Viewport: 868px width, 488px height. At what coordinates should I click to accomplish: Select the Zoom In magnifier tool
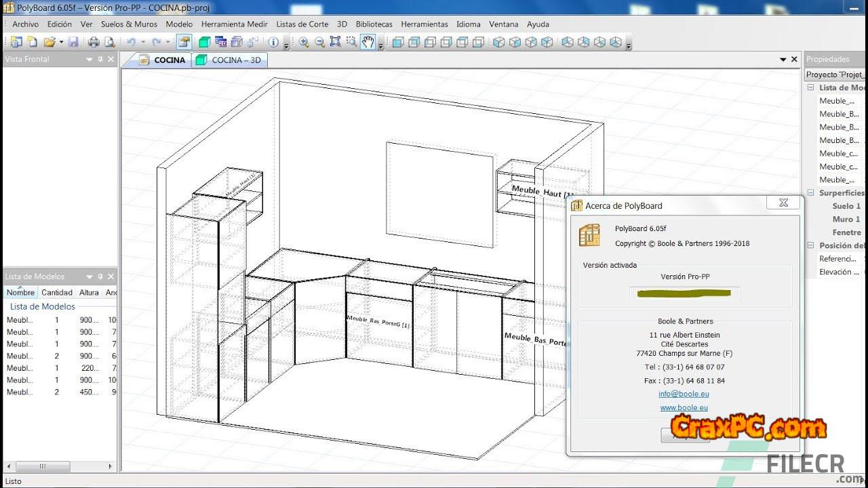(304, 42)
